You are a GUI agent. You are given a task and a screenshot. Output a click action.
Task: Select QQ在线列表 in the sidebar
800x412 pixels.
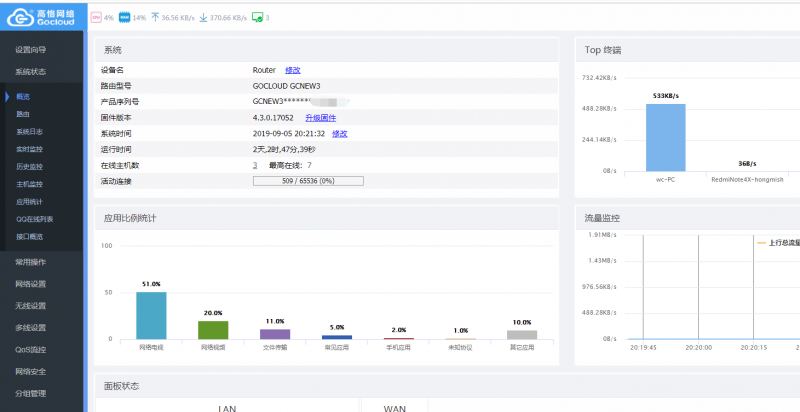coord(35,219)
